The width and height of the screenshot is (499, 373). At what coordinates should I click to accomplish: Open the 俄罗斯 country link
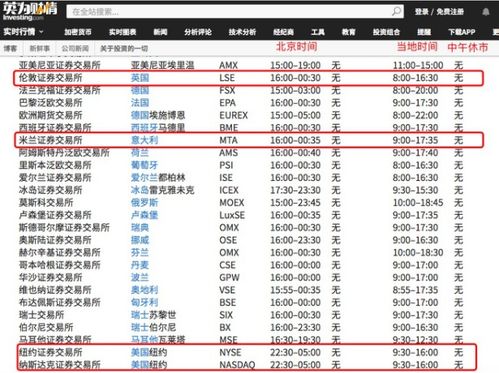144,203
